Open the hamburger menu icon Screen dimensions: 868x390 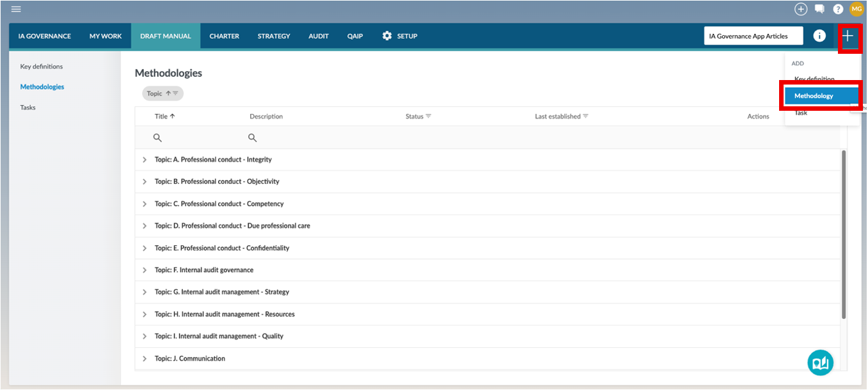tap(17, 9)
